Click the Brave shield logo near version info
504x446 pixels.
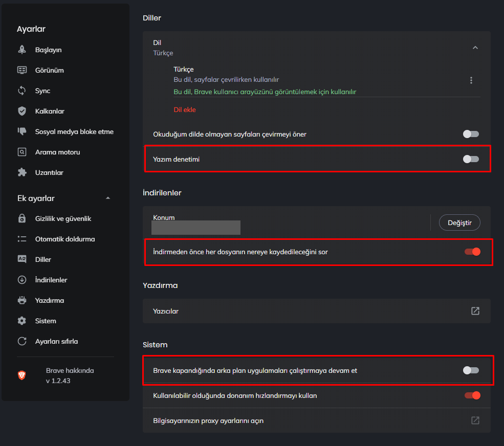(23, 375)
